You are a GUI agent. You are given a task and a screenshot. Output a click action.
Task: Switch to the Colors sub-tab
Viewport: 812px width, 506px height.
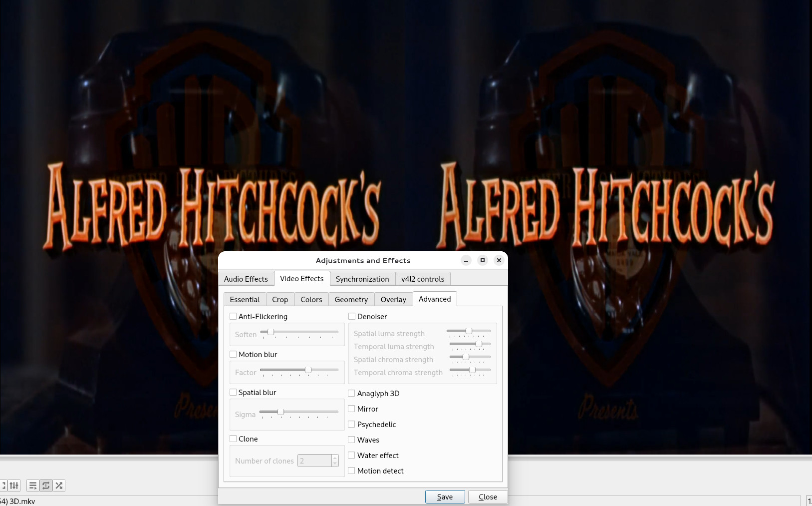[311, 299]
